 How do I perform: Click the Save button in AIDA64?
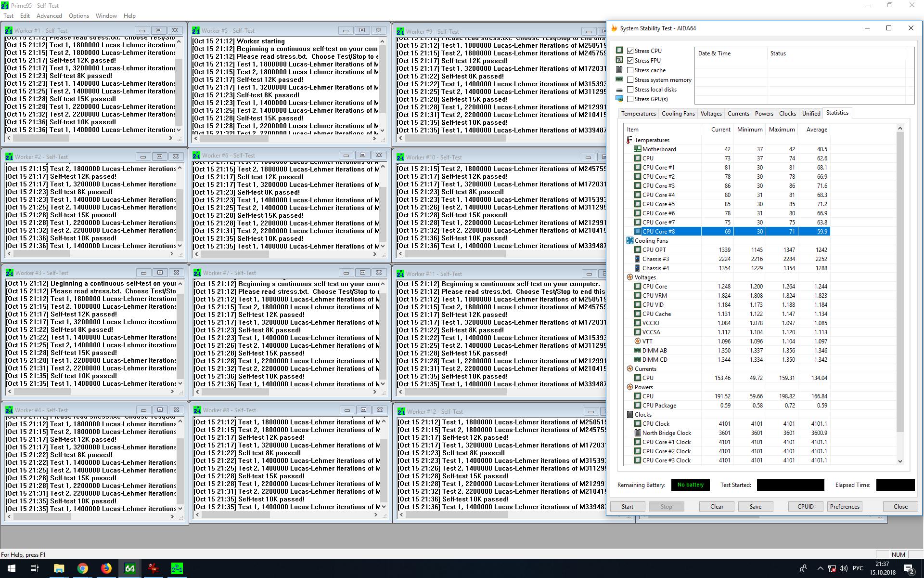click(x=755, y=506)
